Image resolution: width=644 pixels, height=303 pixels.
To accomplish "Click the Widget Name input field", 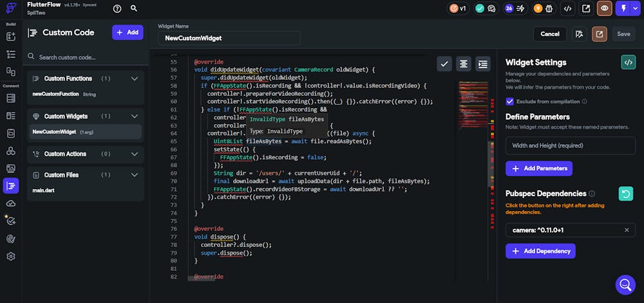I will [229, 38].
